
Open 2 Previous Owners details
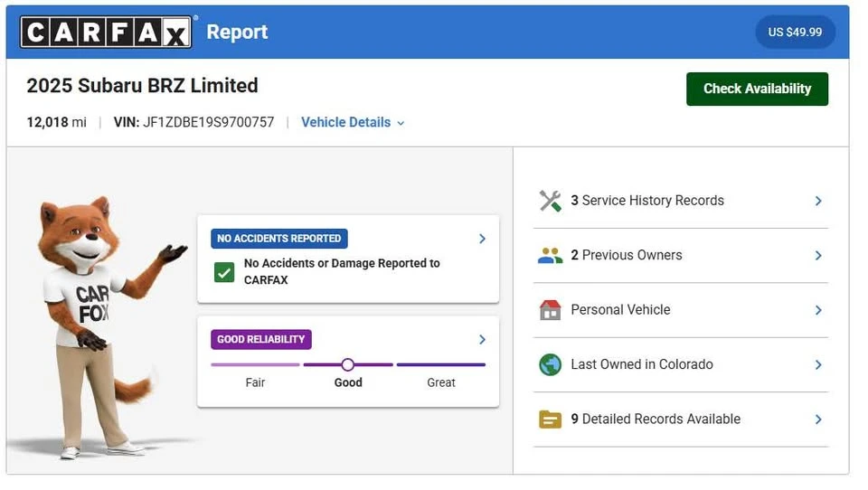[x=681, y=256]
